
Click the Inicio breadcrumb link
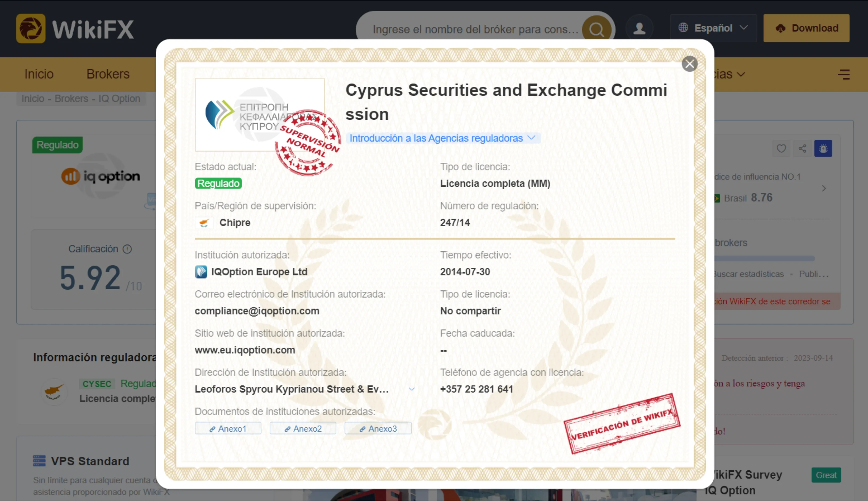(33, 99)
